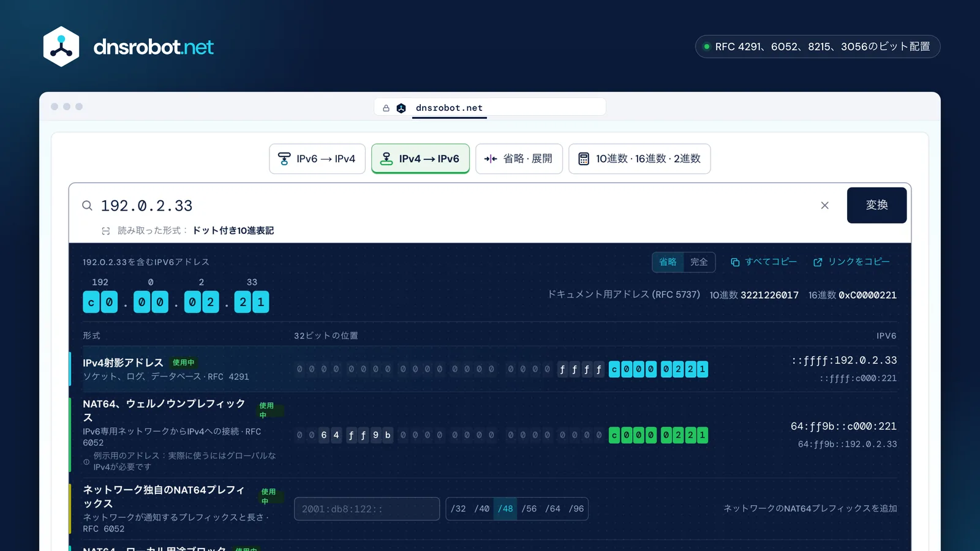Click the lock icon in the address bar
980x551 pixels.
pos(386,108)
